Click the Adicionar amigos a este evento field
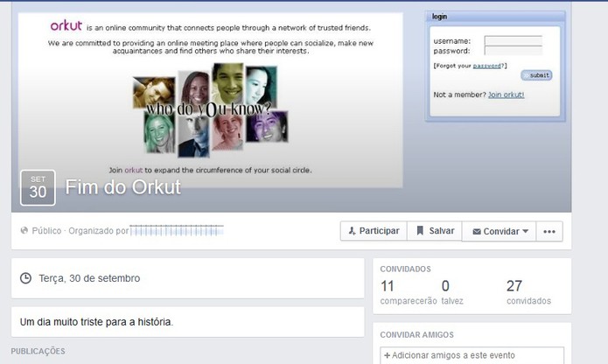Viewport: 608px width, 364px height. click(x=472, y=355)
